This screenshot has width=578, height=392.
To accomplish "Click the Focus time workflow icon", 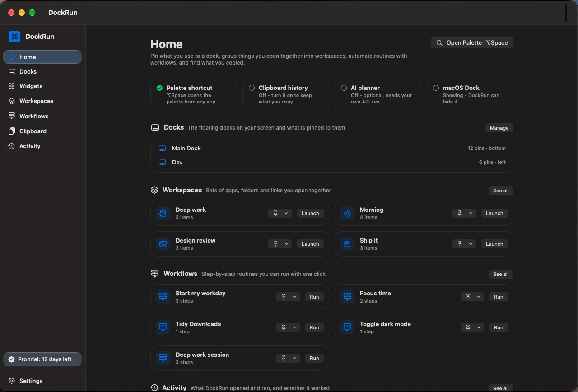I will 347,297.
